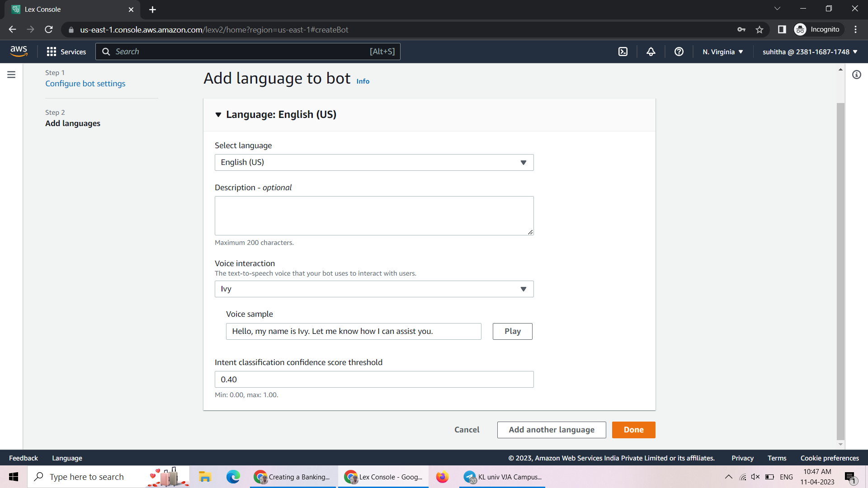Play the Ivy voice sample

(512, 331)
